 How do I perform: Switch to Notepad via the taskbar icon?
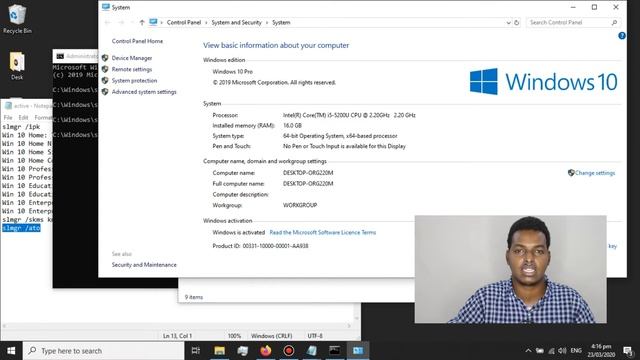312,351
